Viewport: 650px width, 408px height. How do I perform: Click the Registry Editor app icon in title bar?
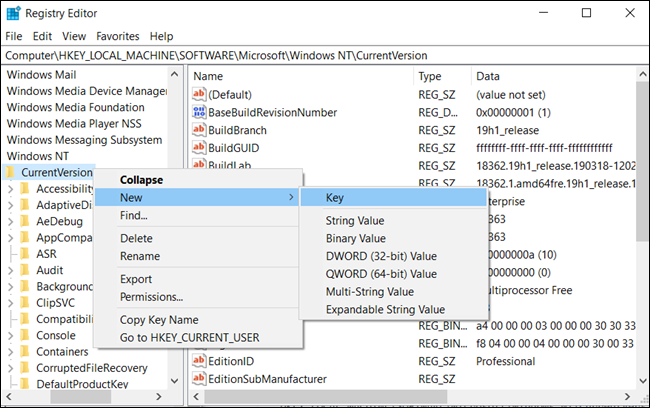tap(13, 13)
